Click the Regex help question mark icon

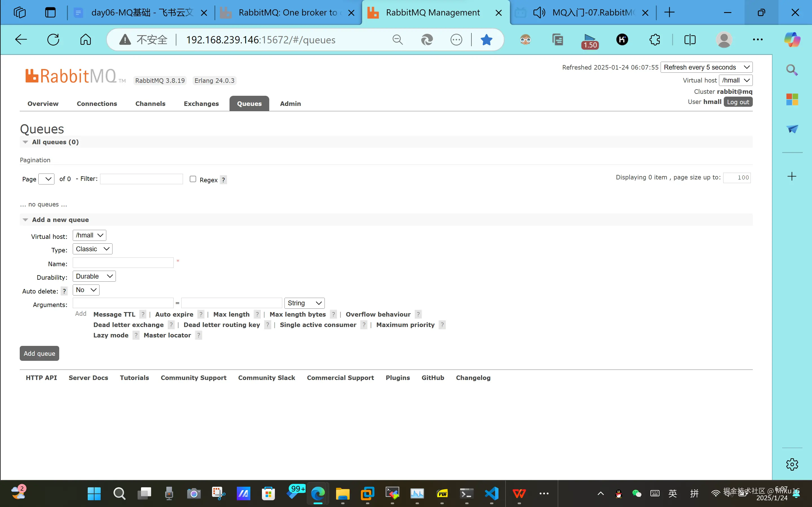224,180
